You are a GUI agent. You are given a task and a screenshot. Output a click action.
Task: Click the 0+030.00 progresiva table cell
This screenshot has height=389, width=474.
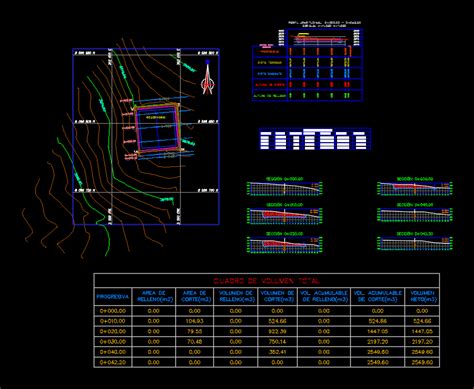[x=113, y=342]
